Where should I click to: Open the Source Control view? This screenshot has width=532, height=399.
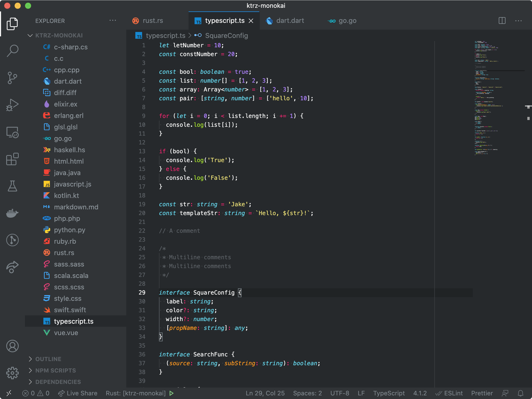(x=12, y=78)
